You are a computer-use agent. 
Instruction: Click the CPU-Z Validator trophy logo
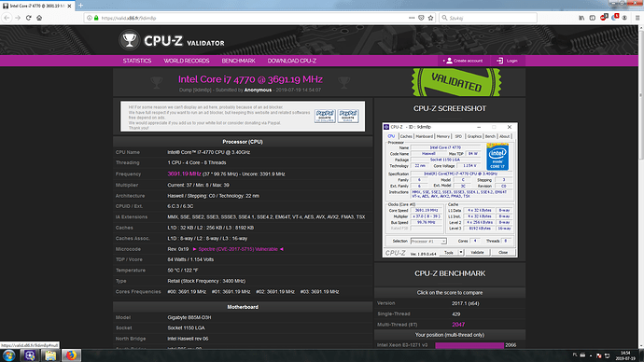point(130,40)
